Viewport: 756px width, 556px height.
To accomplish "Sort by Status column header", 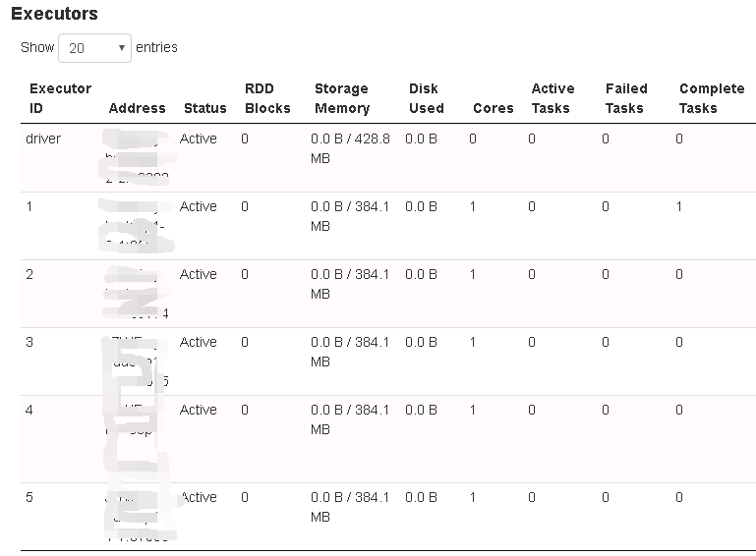I will pyautogui.click(x=205, y=108).
